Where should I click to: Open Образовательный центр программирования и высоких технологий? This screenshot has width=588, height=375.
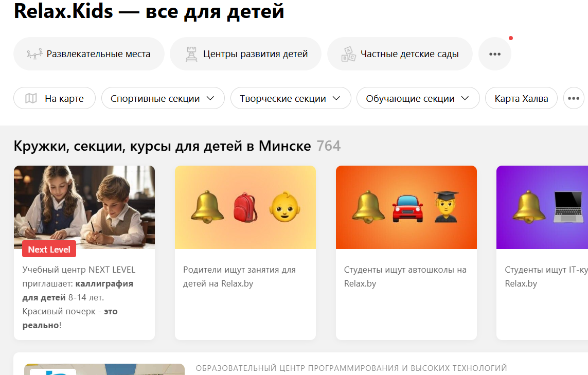(x=351, y=368)
